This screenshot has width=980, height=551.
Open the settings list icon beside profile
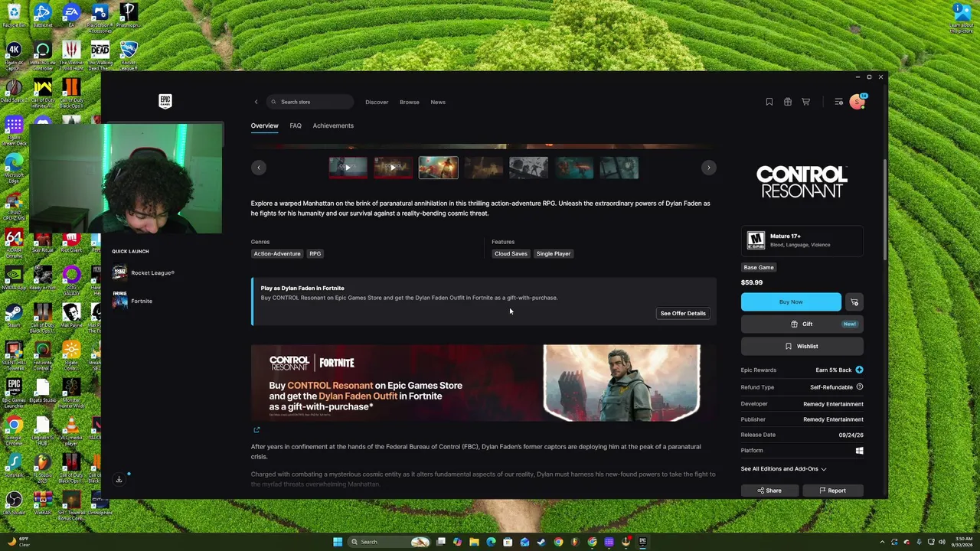click(x=839, y=102)
